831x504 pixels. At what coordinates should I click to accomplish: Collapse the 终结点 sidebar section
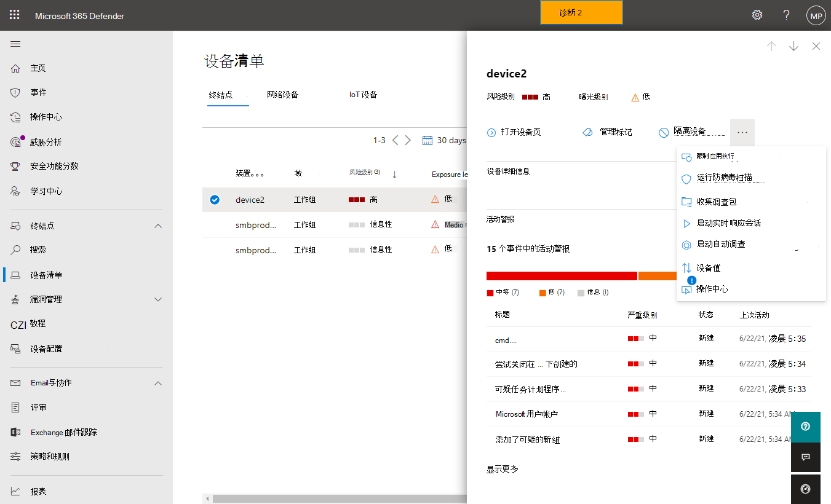[158, 226]
